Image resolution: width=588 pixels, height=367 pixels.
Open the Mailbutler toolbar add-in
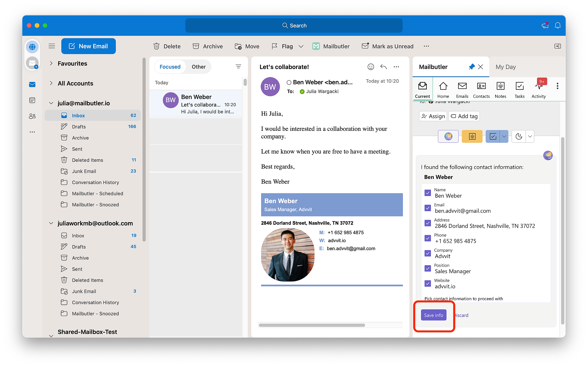pos(331,46)
